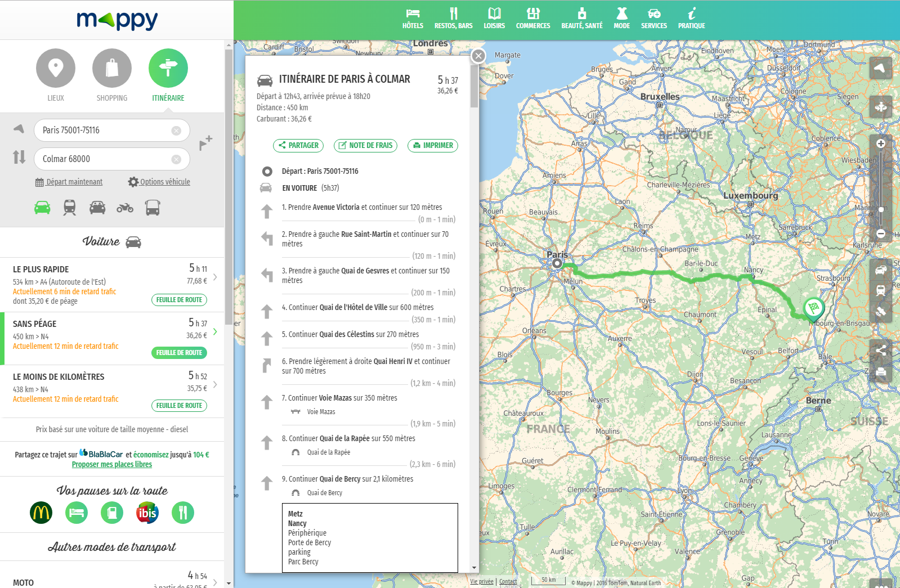This screenshot has width=900, height=588.
Task: Open Hôtels category in top menu
Action: click(x=413, y=19)
